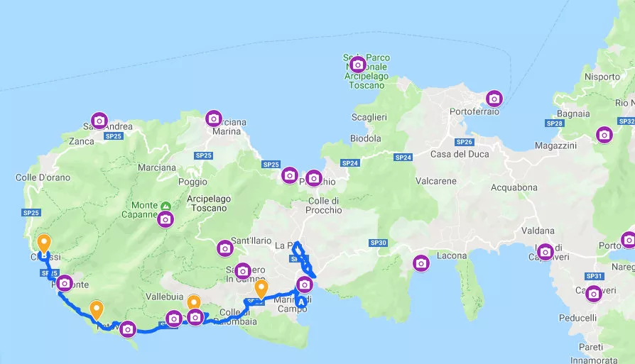Click the SP26 road shield near Portoferraio
The height and width of the screenshot is (364, 635).
(464, 142)
